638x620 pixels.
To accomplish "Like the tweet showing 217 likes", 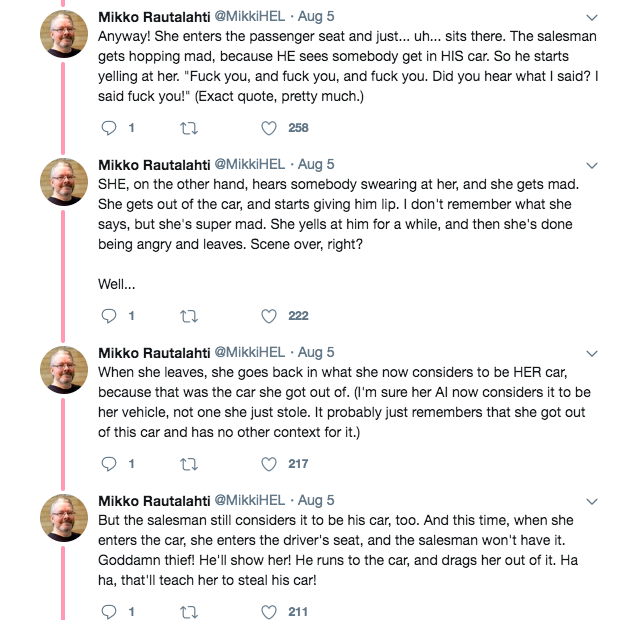I will tap(268, 464).
